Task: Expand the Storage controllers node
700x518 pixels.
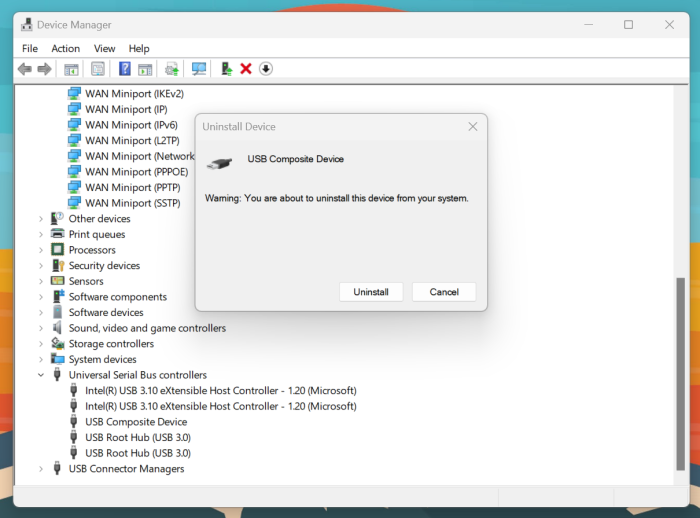Action: [41, 344]
